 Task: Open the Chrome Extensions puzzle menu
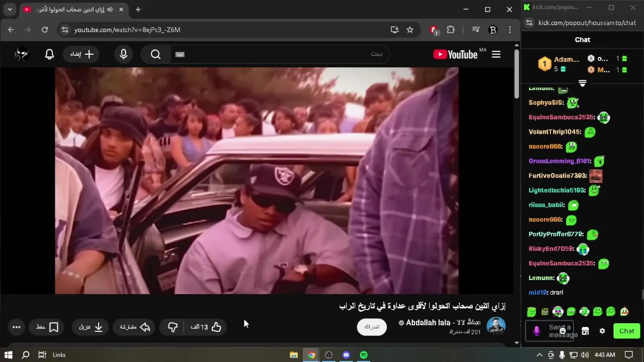(451, 30)
